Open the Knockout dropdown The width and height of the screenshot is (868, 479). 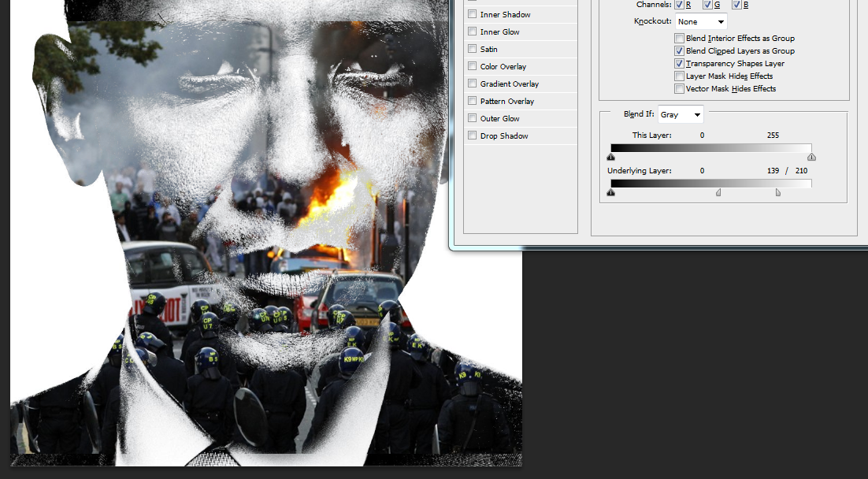(700, 21)
